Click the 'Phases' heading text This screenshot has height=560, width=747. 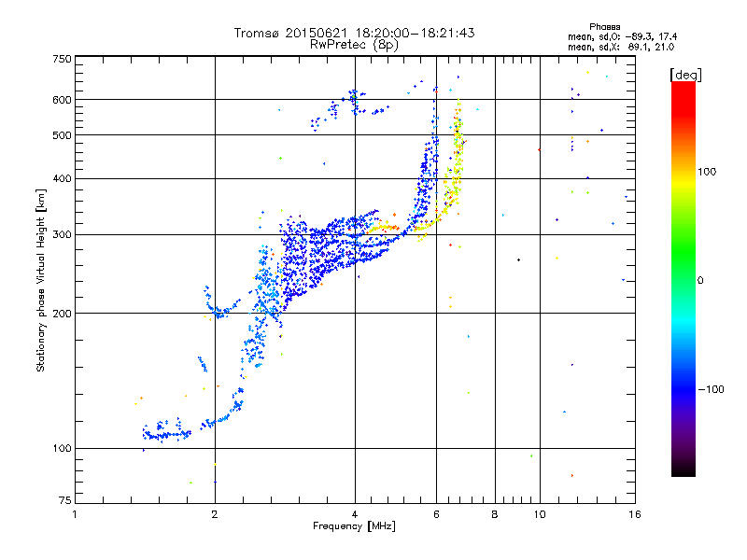[604, 27]
